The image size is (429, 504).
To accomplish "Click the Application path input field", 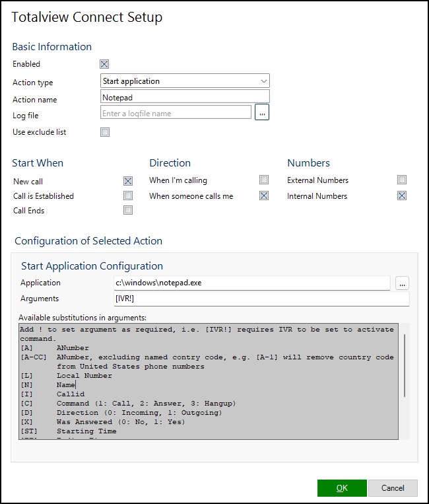I will [x=252, y=283].
